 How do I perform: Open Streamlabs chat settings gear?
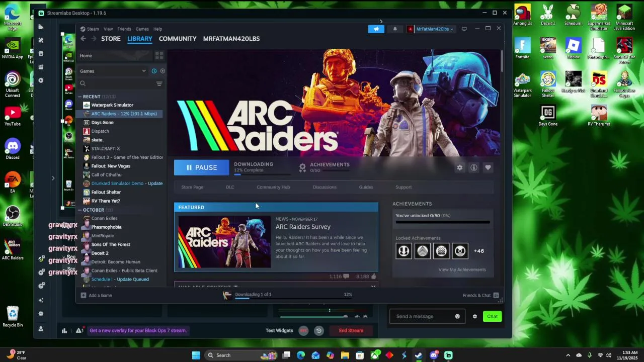(x=474, y=316)
